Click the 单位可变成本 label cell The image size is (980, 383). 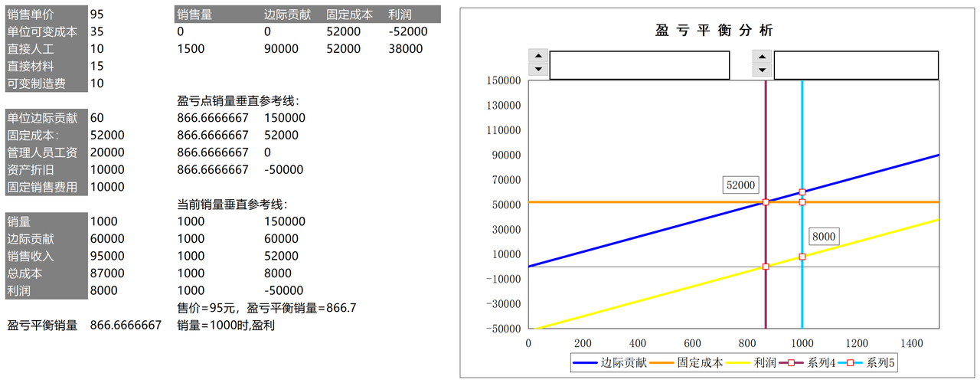[42, 32]
